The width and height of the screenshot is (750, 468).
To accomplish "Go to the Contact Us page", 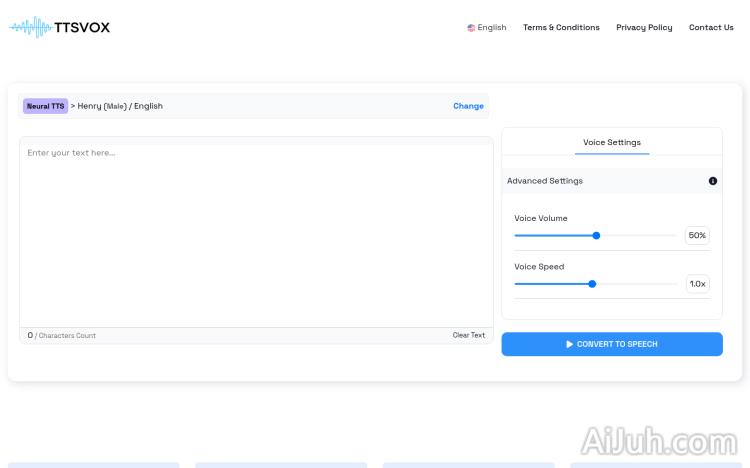I will click(711, 28).
